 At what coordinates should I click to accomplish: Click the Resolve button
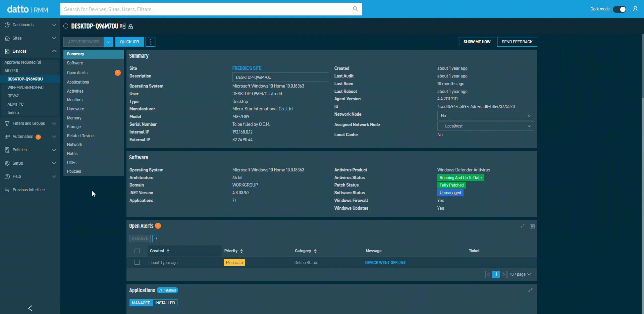[x=140, y=239]
